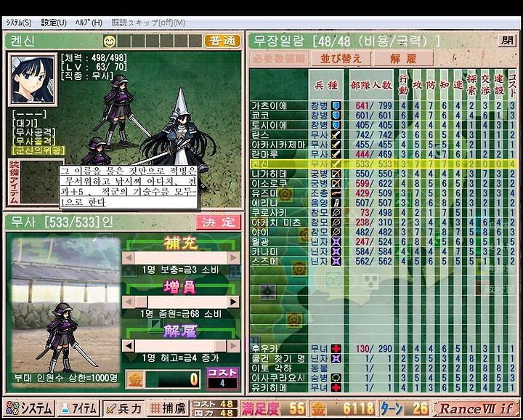523x420 pixels.
Task: Open the アイテム flask button
Action: click(78, 408)
